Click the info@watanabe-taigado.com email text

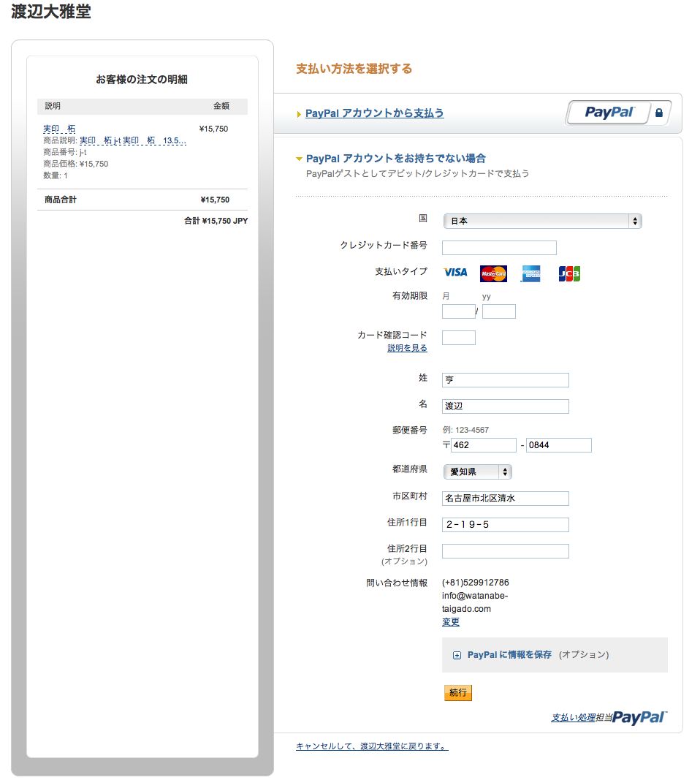475,602
